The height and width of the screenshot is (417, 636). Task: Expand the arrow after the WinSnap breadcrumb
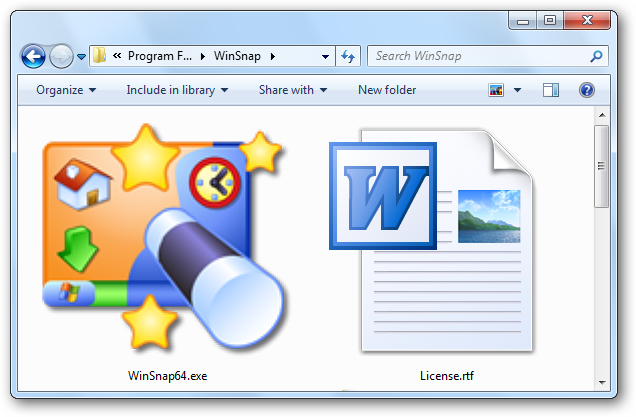tap(272, 57)
